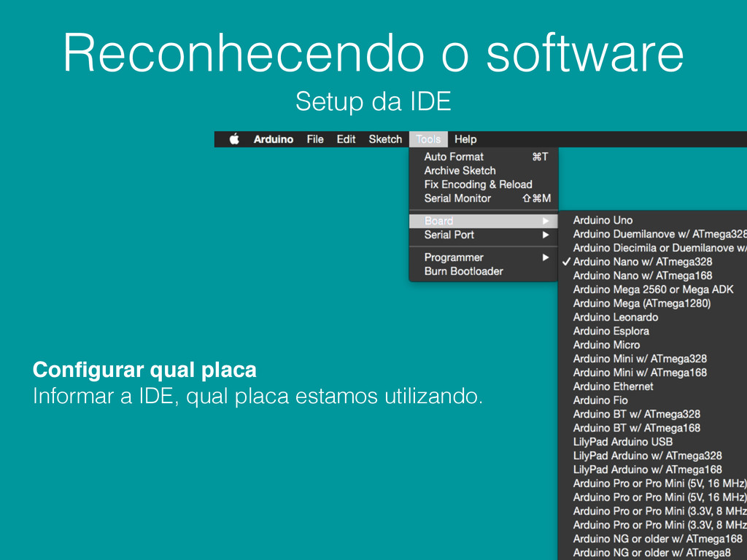Pick LilyPad Arduino w/ ATmega328

pyautogui.click(x=653, y=455)
